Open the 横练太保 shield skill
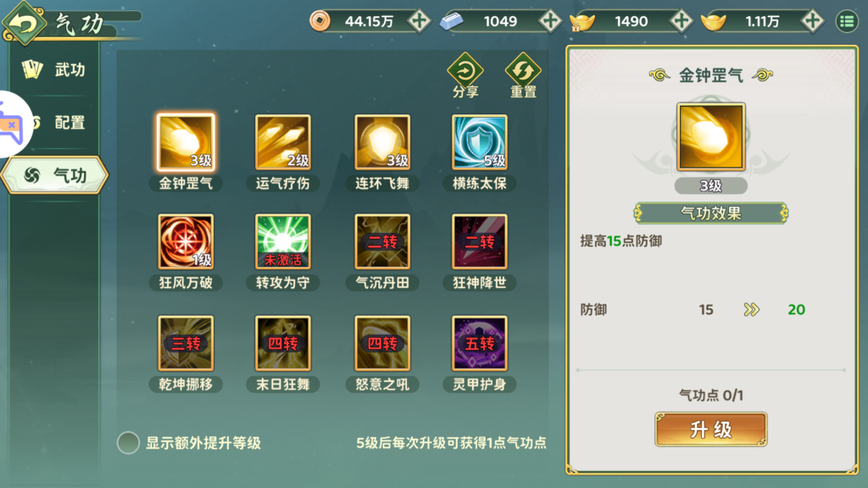 coord(480,142)
